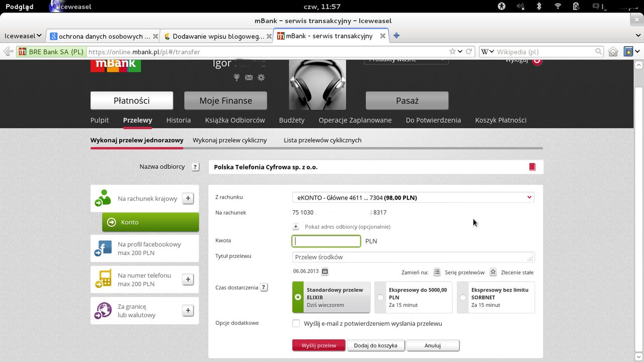Screen dimensions: 644x362
Task: Open Wikipedia search engine dropdown
Action: [488, 51]
